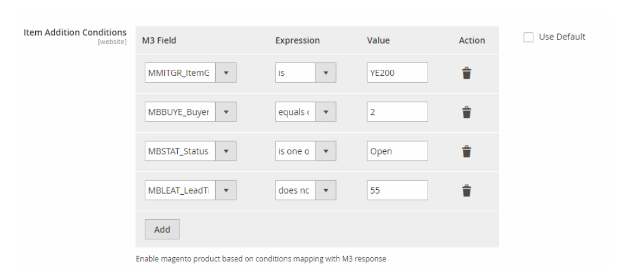
Task: Open the MMITGR_ItemG field dropdown
Action: [190, 73]
